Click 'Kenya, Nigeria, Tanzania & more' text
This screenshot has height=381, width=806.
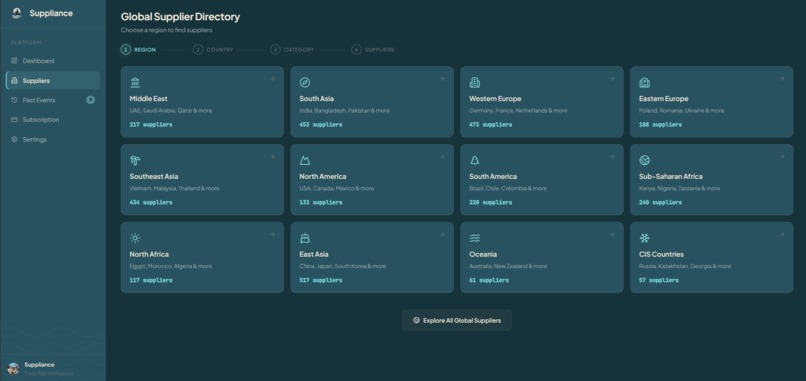pos(680,189)
